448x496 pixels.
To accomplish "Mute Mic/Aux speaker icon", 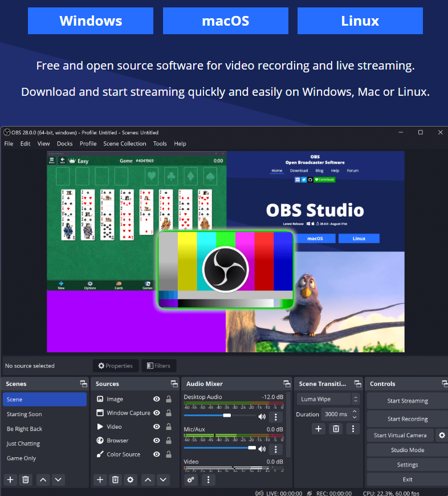I will 262,449.
